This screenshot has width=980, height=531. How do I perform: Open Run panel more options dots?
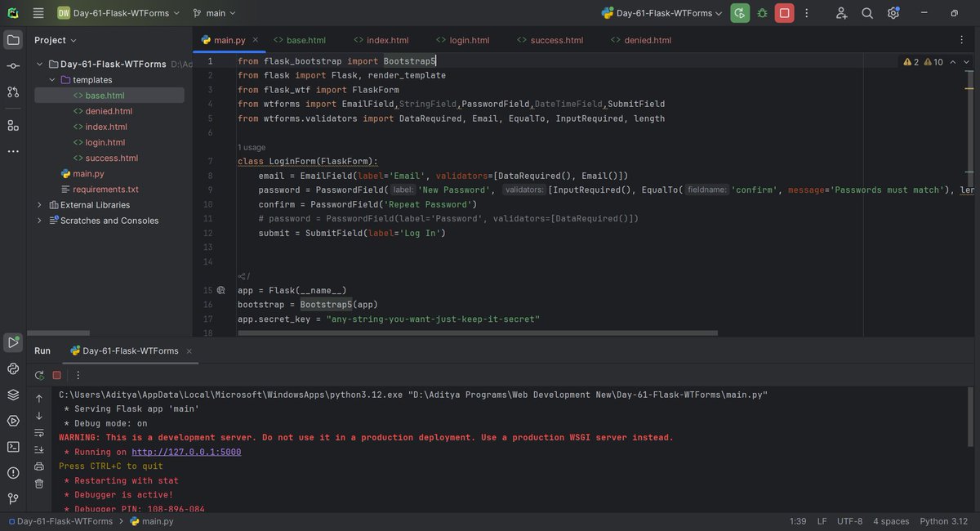pyautogui.click(x=78, y=375)
